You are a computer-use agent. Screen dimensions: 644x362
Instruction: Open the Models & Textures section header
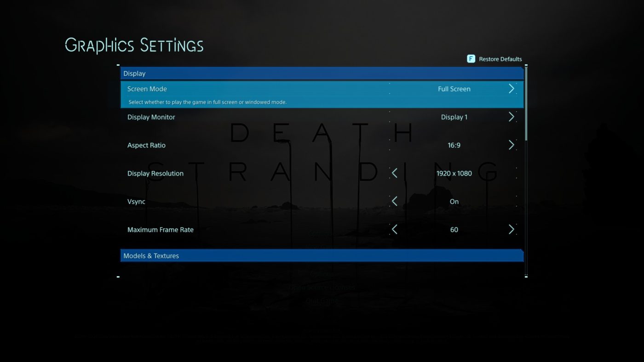tap(322, 256)
